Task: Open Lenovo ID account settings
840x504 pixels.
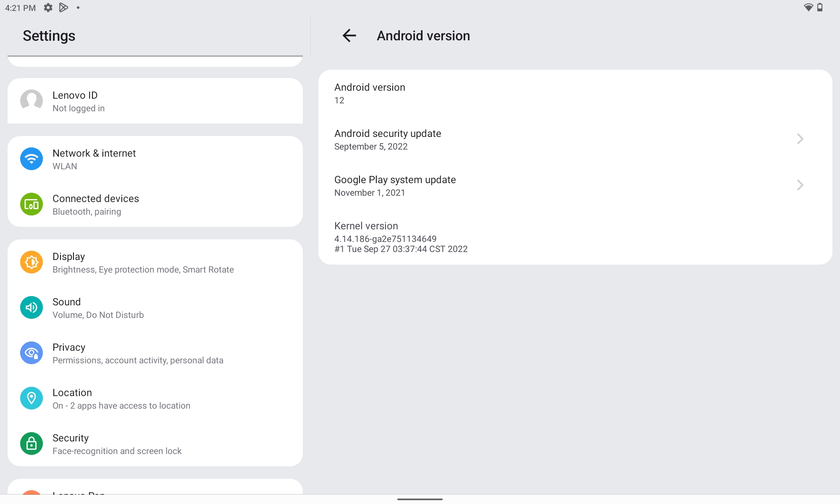Action: pos(155,101)
